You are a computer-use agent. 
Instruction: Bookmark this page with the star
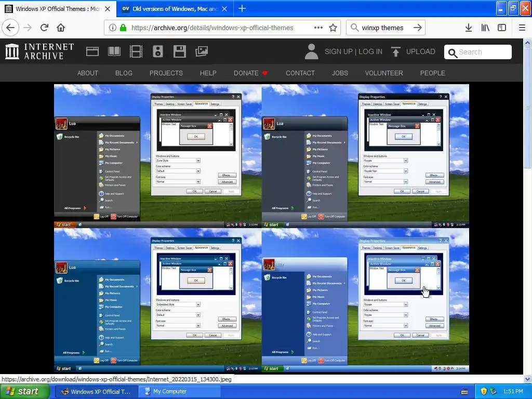coord(333,28)
